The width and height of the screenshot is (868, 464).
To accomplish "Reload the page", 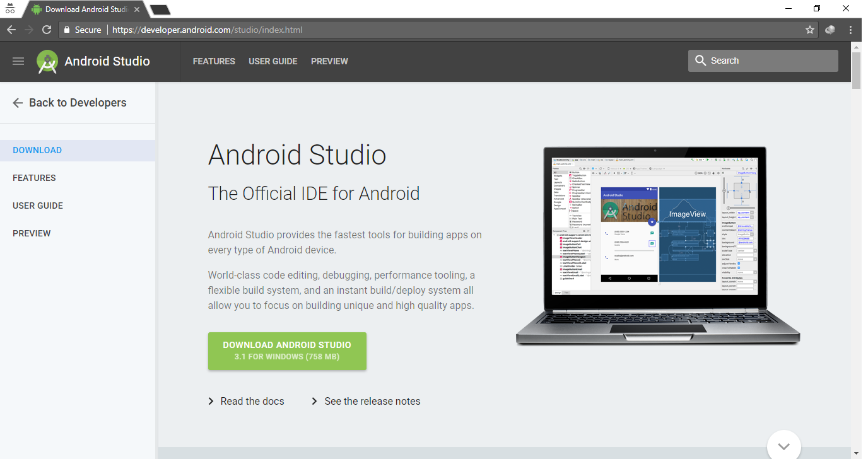I will coord(46,29).
